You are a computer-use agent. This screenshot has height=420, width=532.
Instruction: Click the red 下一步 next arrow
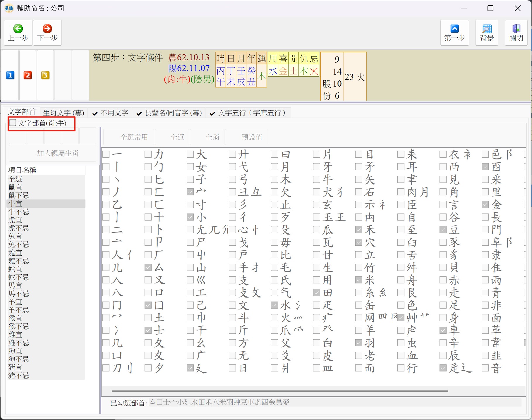pos(47,29)
